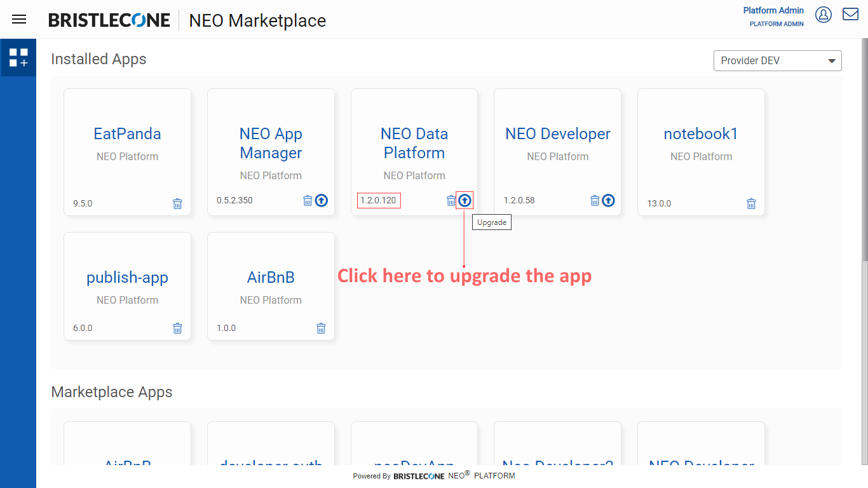868x488 pixels.
Task: Click version 1.2.0.58 text
Action: coord(519,201)
